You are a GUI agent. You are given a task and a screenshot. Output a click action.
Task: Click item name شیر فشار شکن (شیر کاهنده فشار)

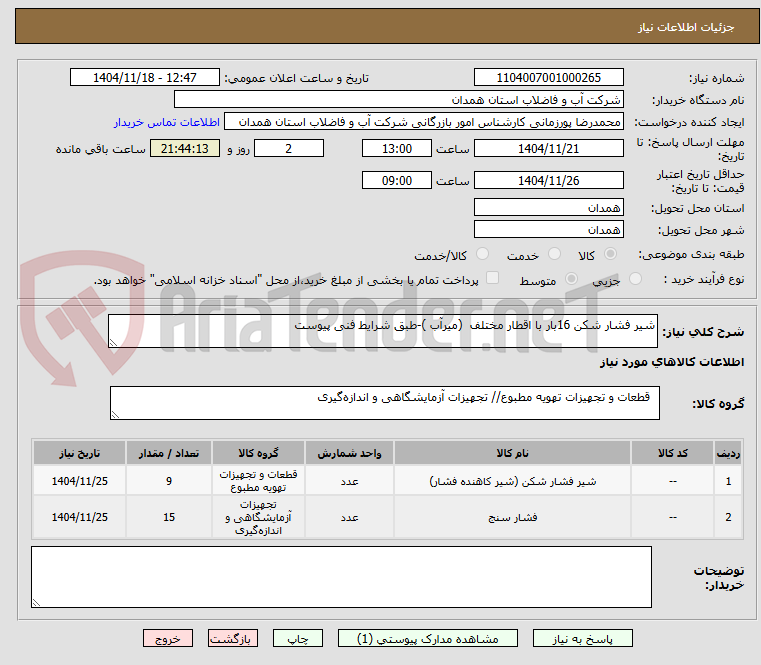[x=513, y=481]
